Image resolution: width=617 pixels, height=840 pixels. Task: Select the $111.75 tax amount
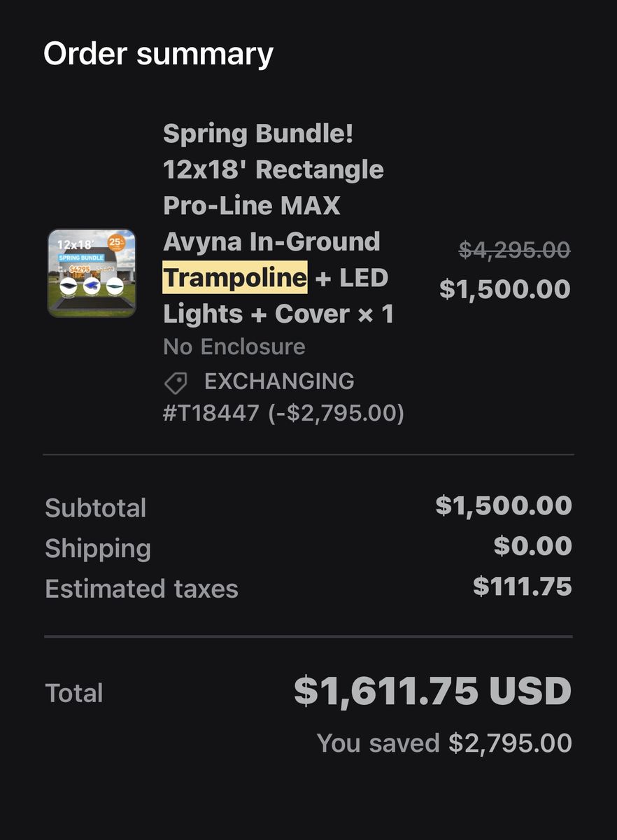pyautogui.click(x=523, y=587)
